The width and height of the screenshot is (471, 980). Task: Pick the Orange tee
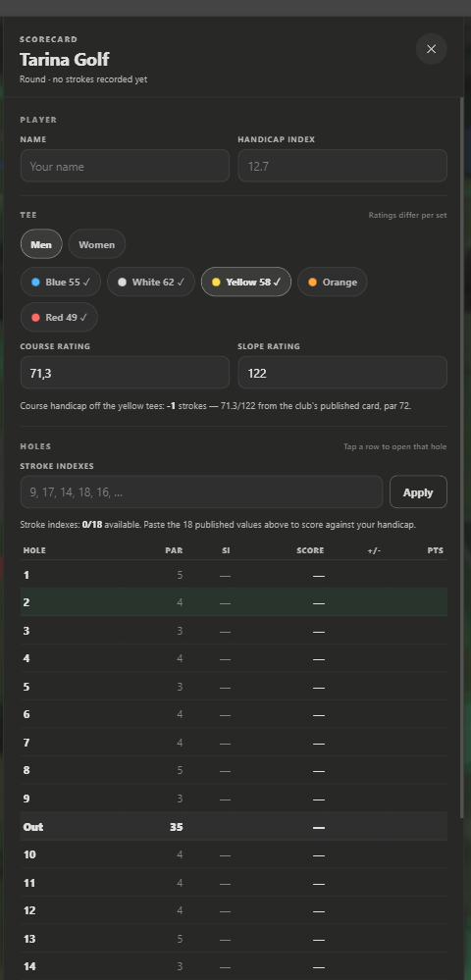click(x=332, y=282)
